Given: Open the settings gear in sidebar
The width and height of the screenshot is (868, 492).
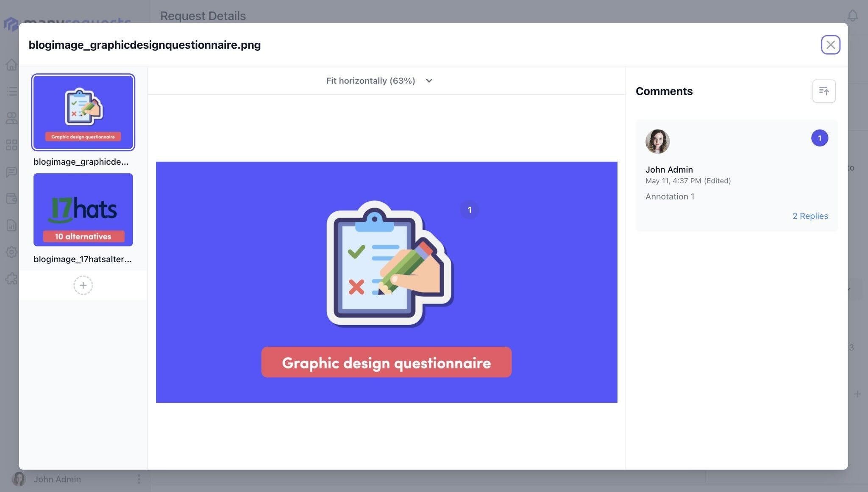Looking at the screenshot, I should coord(11,252).
